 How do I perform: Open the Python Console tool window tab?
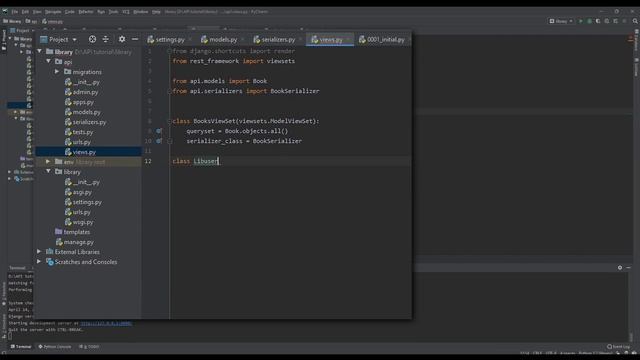point(55,347)
